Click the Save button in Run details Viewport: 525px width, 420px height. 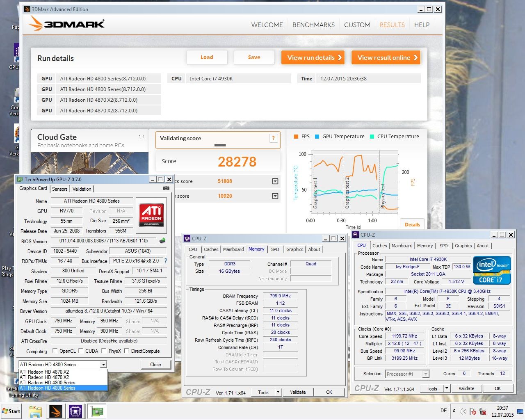(x=254, y=57)
